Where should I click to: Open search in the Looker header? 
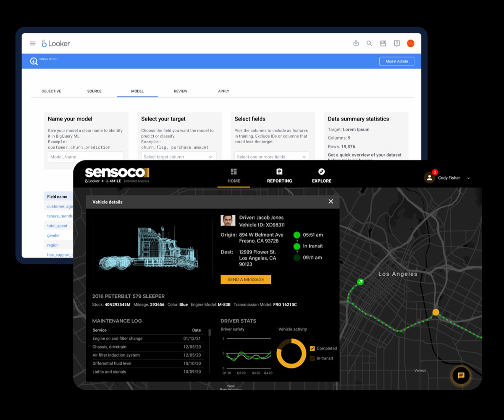[369, 43]
